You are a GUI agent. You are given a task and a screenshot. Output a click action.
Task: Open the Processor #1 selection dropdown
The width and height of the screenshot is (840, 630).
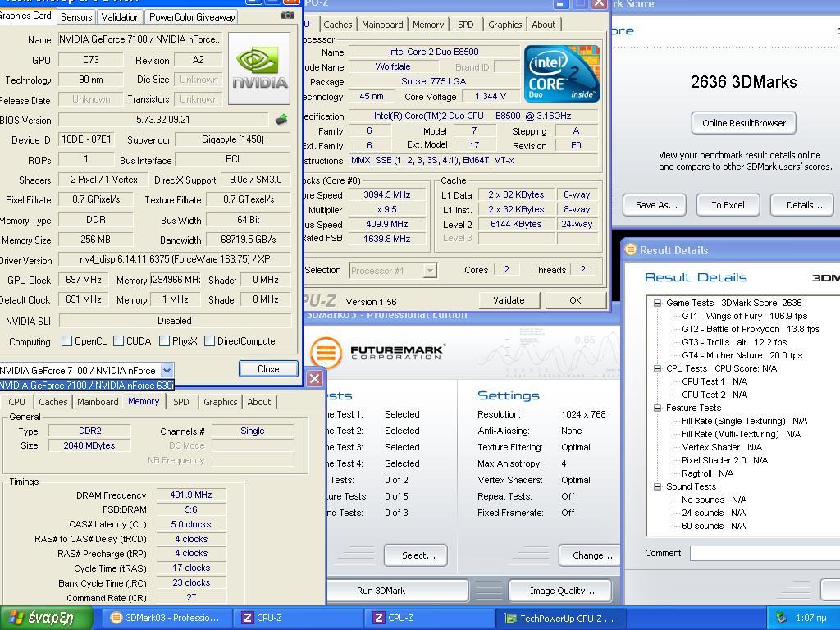tap(430, 271)
